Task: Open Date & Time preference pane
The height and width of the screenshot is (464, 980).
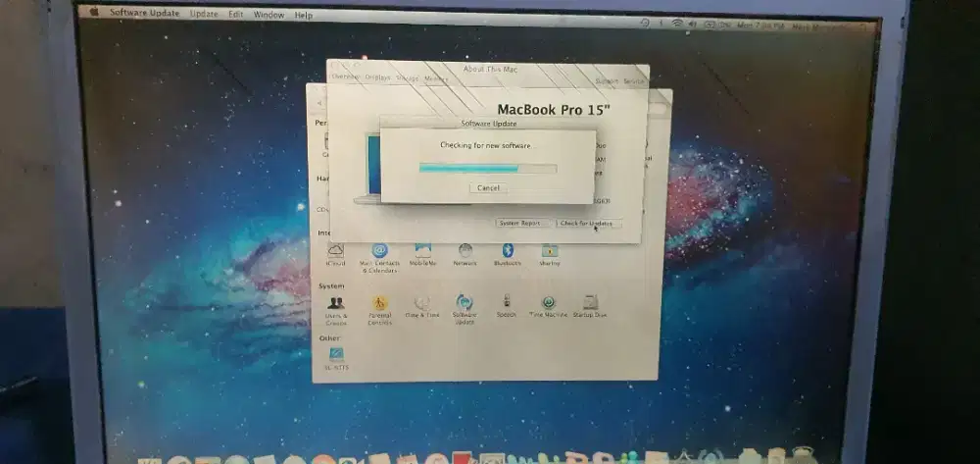Action: pyautogui.click(x=422, y=308)
